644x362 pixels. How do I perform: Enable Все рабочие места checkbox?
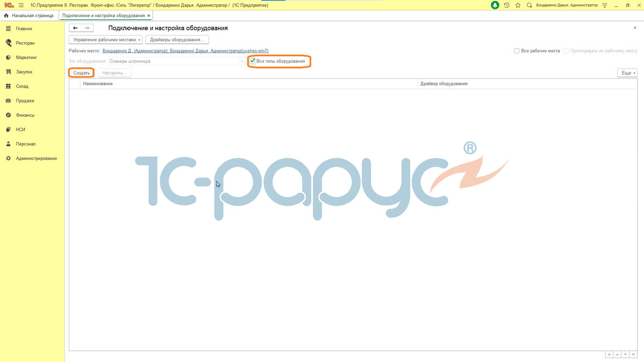517,51
